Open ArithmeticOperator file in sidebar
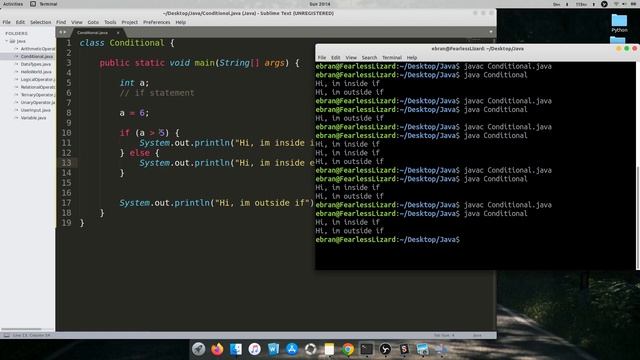Image resolution: width=640 pixels, height=360 pixels. click(38, 49)
